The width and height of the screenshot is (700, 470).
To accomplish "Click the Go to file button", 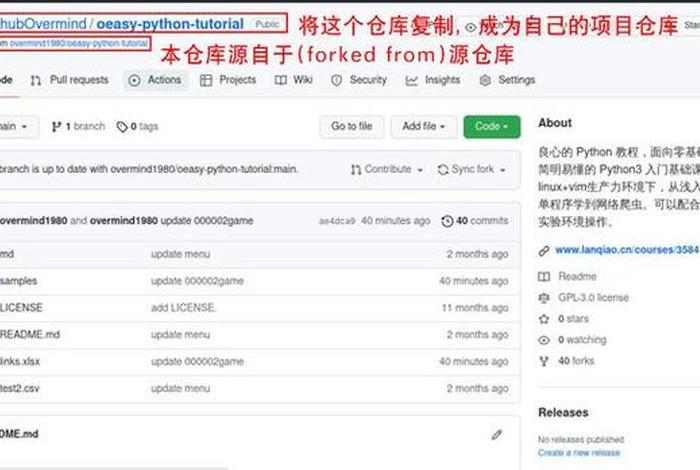I will 351,126.
